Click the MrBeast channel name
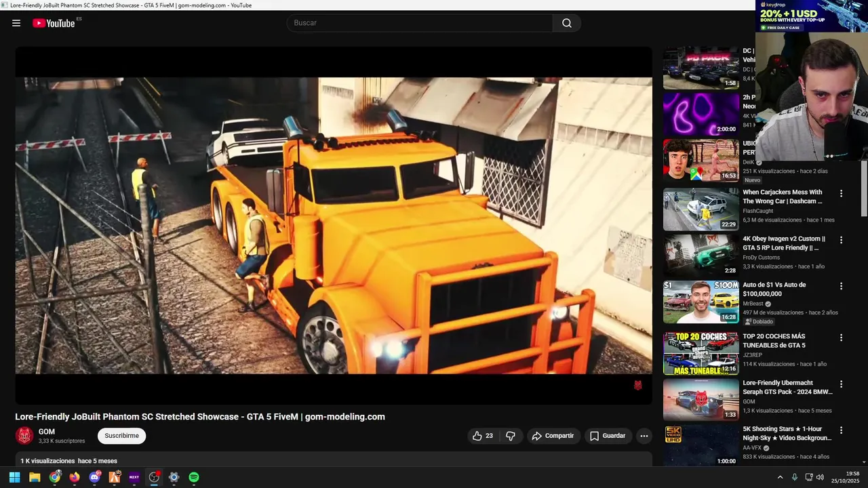868x488 pixels. 753,304
